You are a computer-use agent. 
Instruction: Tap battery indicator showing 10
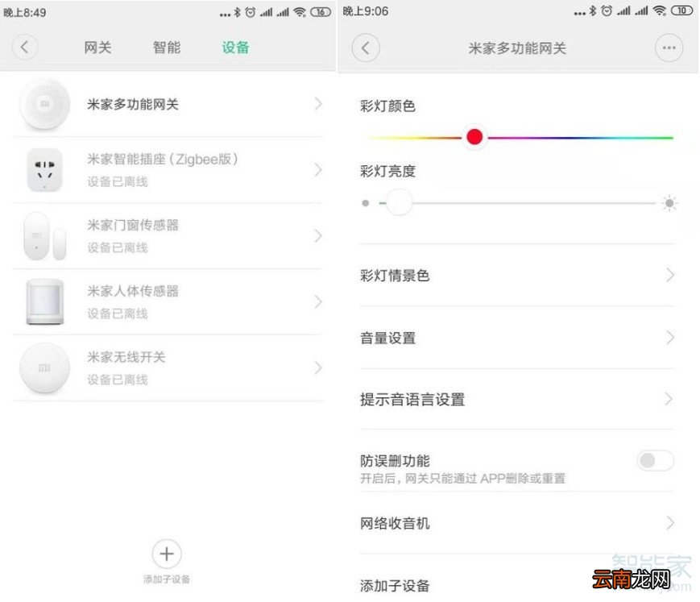click(x=681, y=10)
